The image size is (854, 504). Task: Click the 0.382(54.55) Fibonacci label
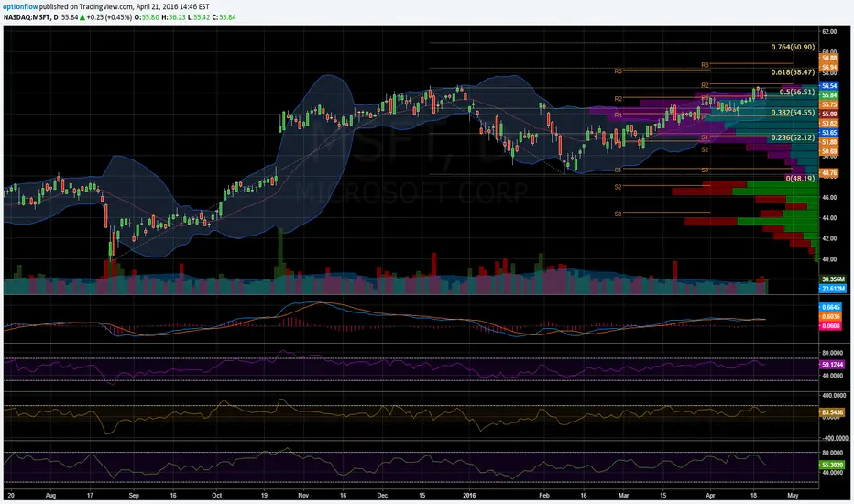(x=793, y=113)
